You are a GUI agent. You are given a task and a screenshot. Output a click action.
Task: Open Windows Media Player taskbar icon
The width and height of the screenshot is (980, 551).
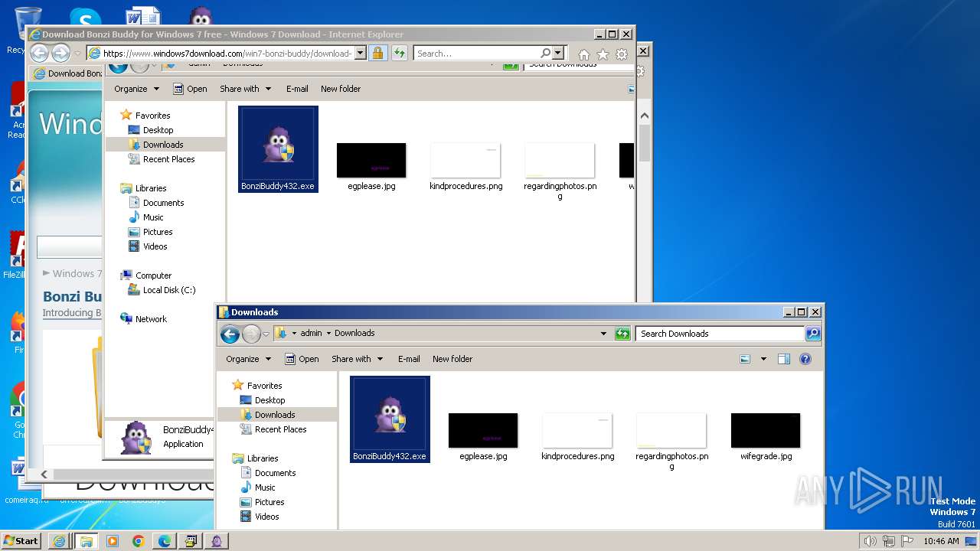113,541
